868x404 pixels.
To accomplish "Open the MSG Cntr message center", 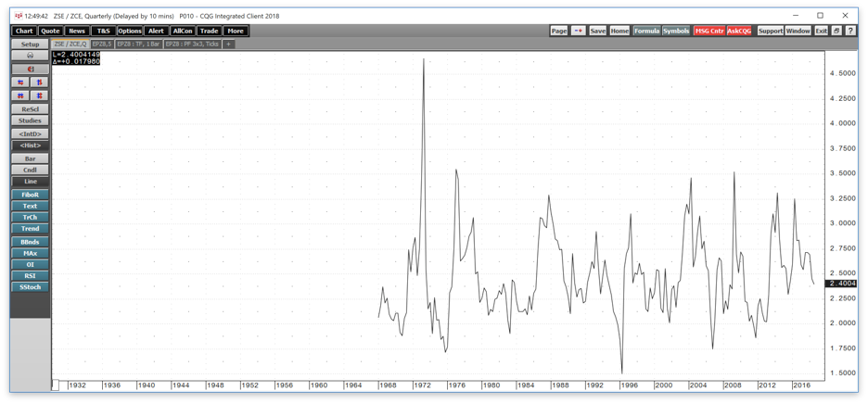I will [x=709, y=31].
